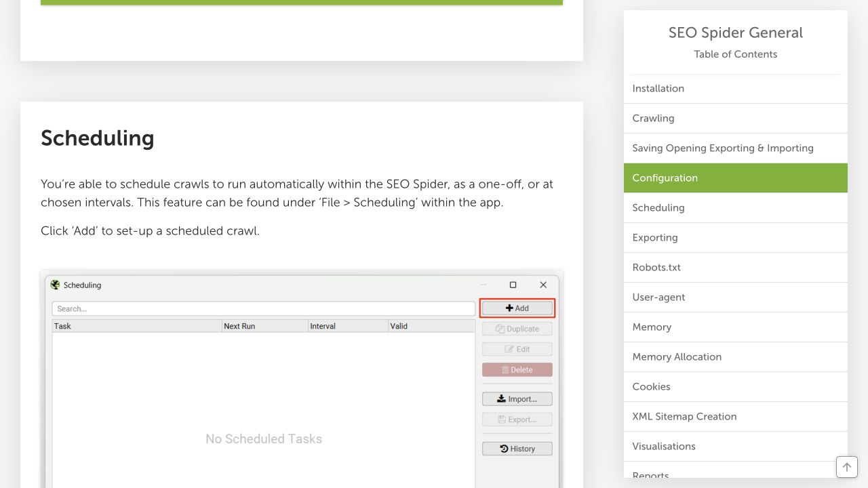Click the Import... button
The height and width of the screenshot is (488, 868).
[x=517, y=399]
